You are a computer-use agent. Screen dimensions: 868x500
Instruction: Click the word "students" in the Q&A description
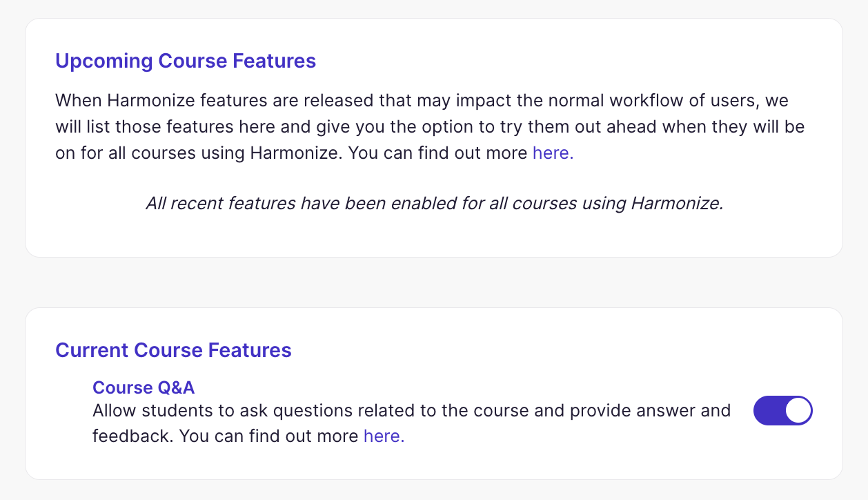point(177,410)
